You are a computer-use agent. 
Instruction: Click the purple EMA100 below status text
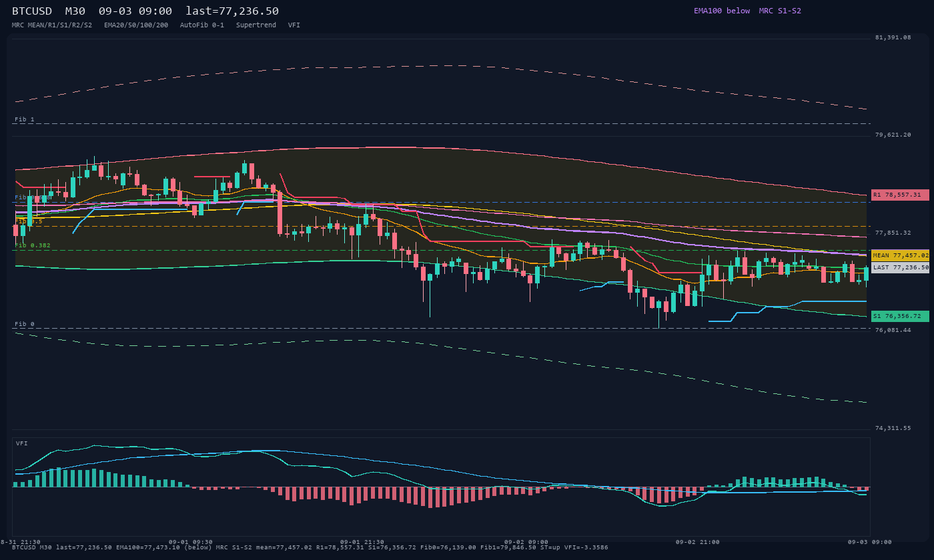pos(722,11)
